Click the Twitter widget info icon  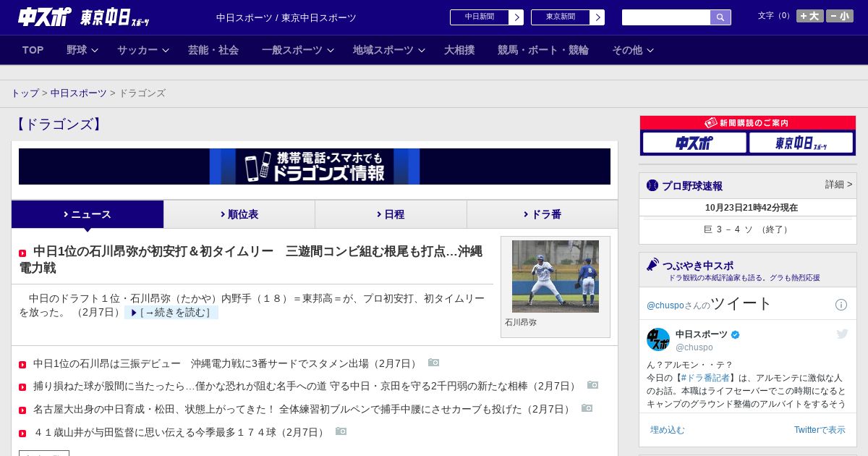coord(841,305)
